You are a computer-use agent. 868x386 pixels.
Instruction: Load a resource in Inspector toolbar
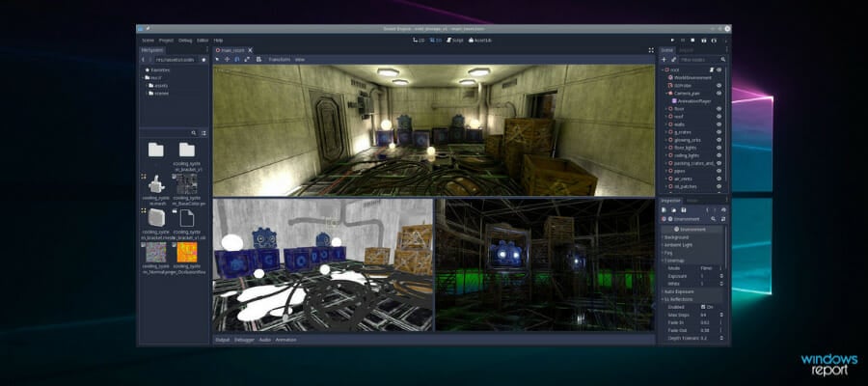(674, 210)
